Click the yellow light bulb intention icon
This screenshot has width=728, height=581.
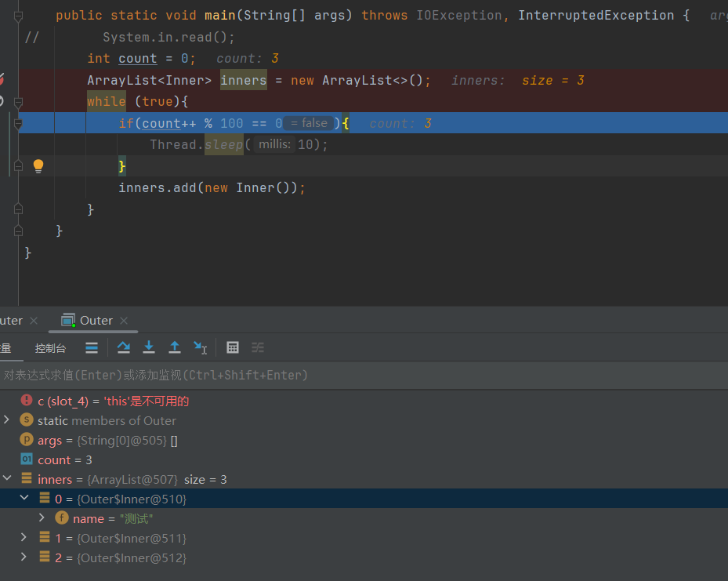coord(38,165)
